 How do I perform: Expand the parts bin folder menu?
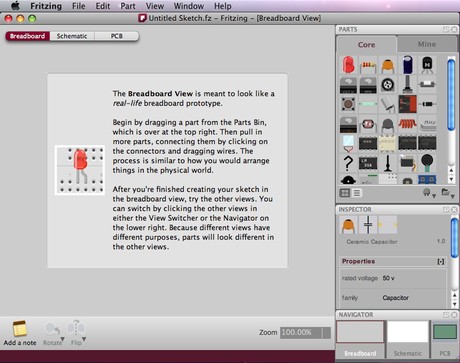(447, 193)
